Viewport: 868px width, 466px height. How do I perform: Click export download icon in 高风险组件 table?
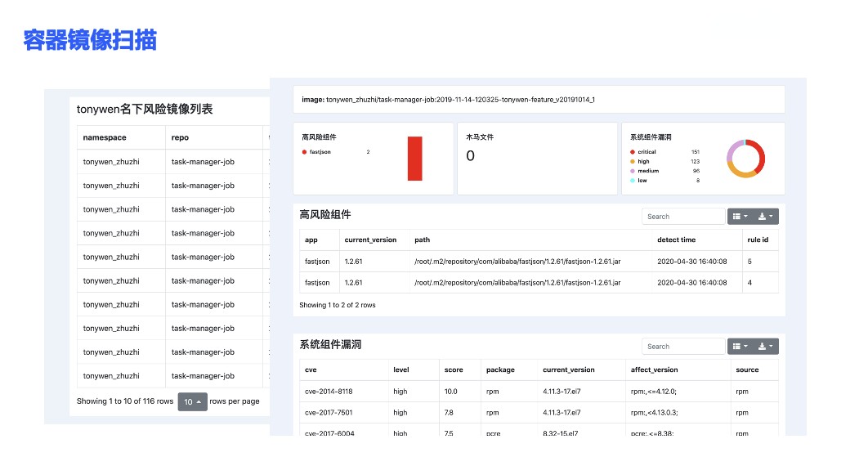click(766, 217)
